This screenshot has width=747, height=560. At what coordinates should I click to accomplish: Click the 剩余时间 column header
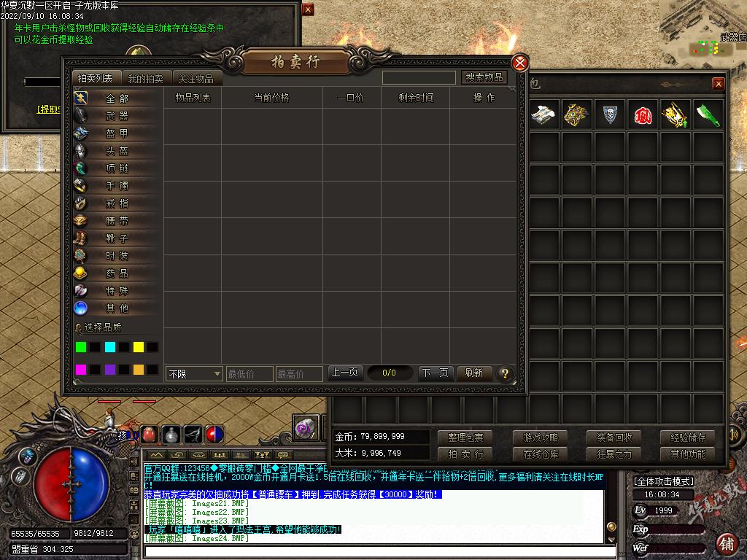pyautogui.click(x=416, y=98)
